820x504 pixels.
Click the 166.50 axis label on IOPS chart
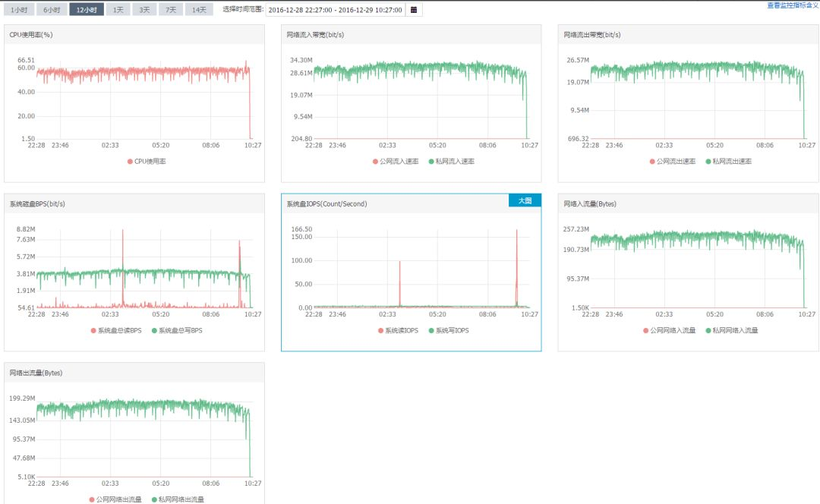301,229
